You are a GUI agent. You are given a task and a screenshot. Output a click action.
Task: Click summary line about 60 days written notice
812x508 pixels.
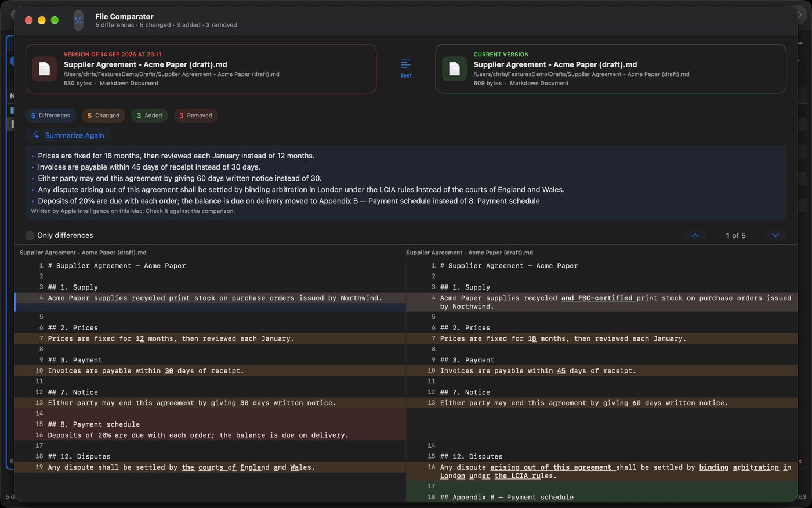(x=180, y=178)
